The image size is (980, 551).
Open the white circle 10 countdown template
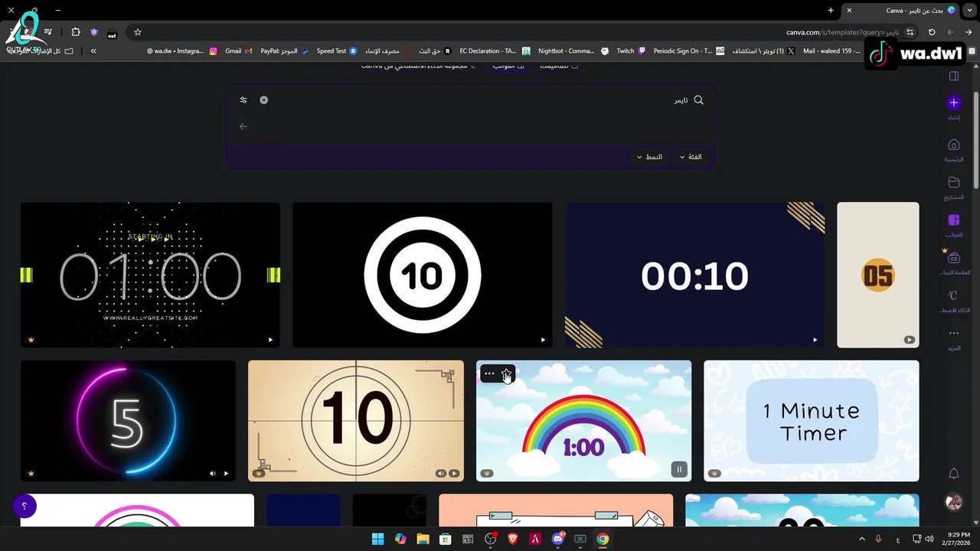pyautogui.click(x=422, y=275)
